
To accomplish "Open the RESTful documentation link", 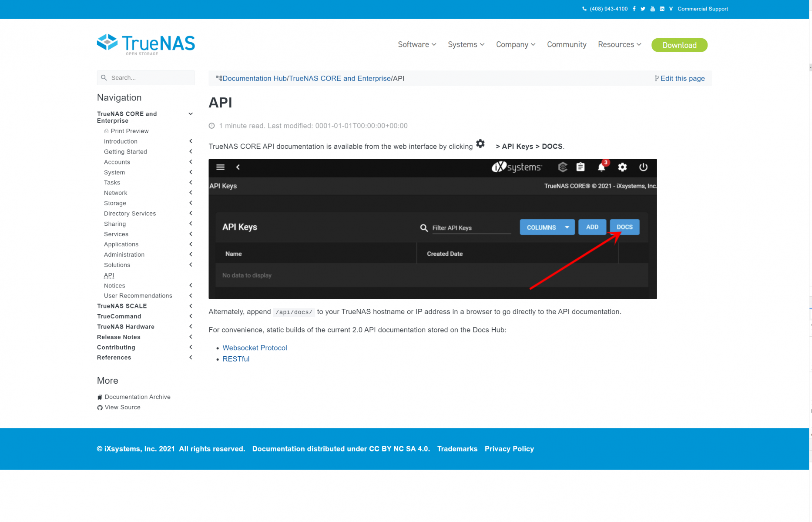I will (236, 359).
